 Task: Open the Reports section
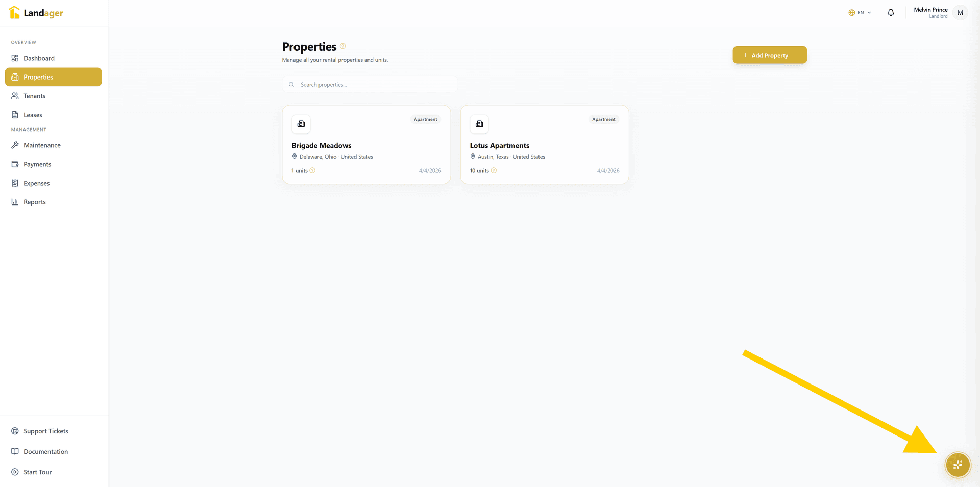click(x=35, y=201)
